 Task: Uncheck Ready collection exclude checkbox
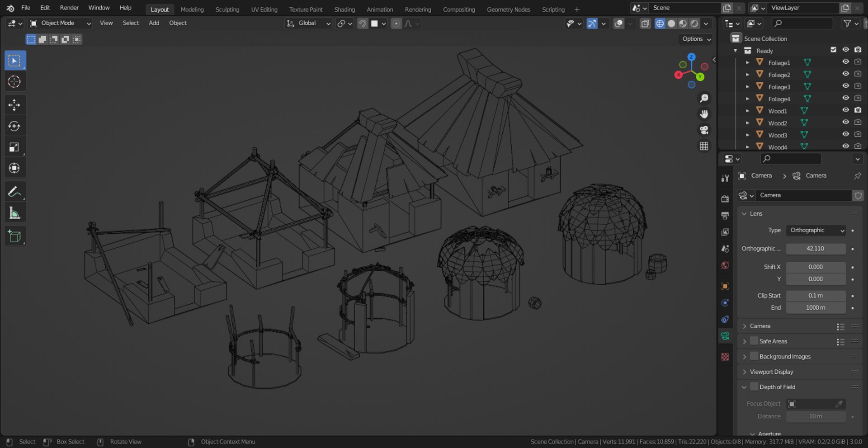[x=833, y=50]
